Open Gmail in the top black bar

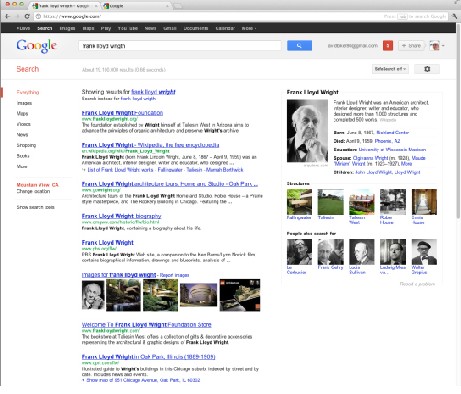pyautogui.click(x=170, y=28)
